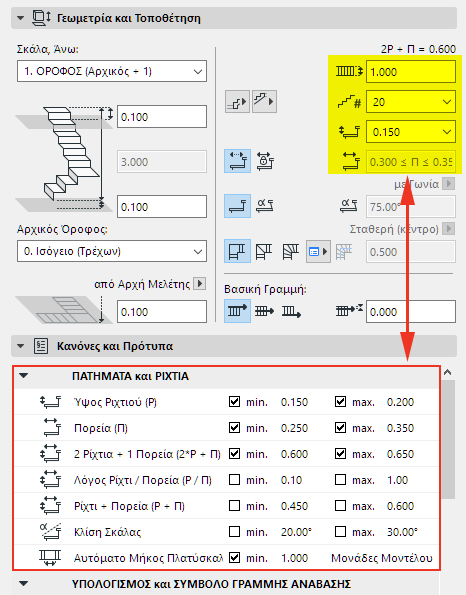Collapse ΥΠΟΛΟΓΙΣΜΟΣ και ΣΥΜΒΟΛΟ ΓΡΑΜΜΗΣ ΑΝΑΒΑΣΗΣ group
Viewport: 466px width, 595px height.
[x=24, y=583]
